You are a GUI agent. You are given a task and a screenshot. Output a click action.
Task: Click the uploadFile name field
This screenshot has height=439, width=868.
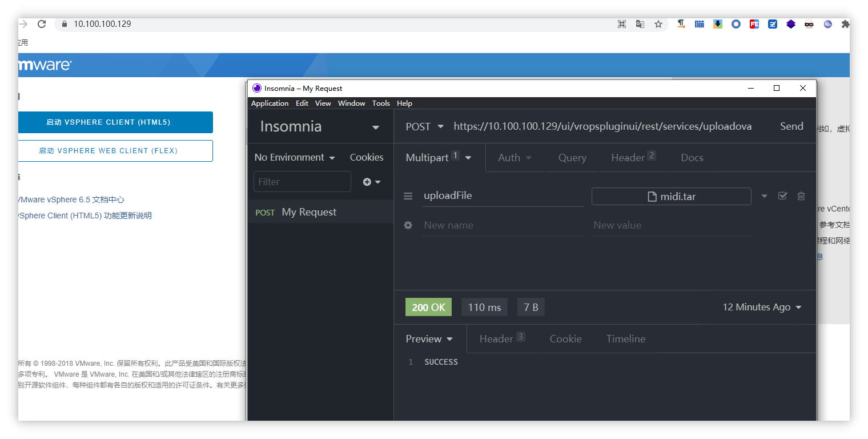[x=503, y=195]
